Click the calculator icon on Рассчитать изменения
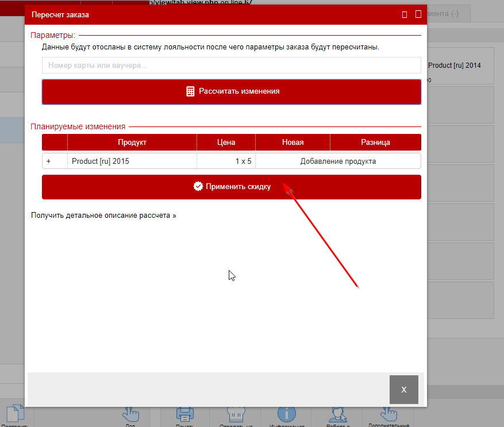 (190, 91)
